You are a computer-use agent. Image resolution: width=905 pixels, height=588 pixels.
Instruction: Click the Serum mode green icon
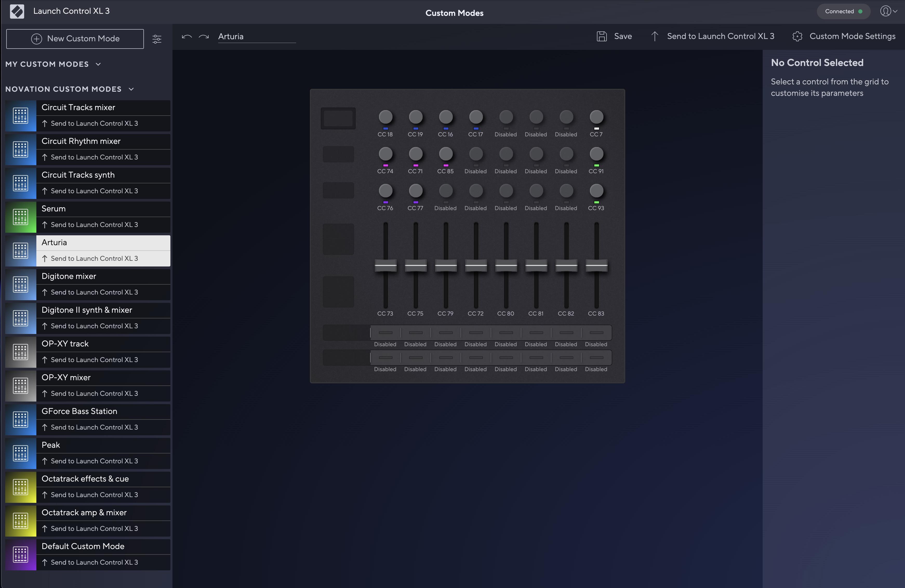[x=21, y=217]
